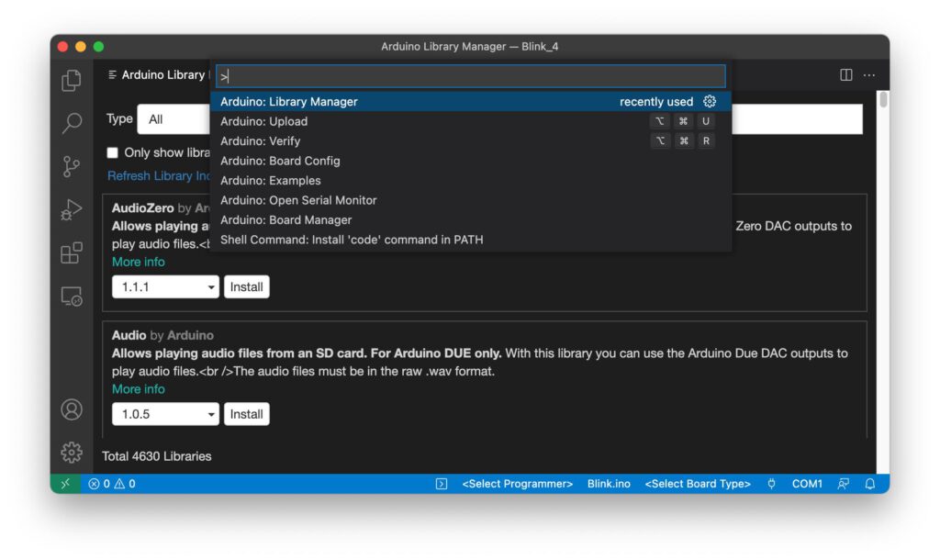The image size is (940, 560).
Task: Click the 'Audio by Arduino' library title
Action: point(162,335)
